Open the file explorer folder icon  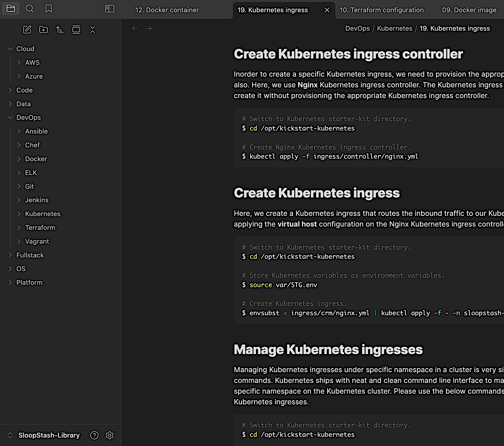(x=11, y=9)
